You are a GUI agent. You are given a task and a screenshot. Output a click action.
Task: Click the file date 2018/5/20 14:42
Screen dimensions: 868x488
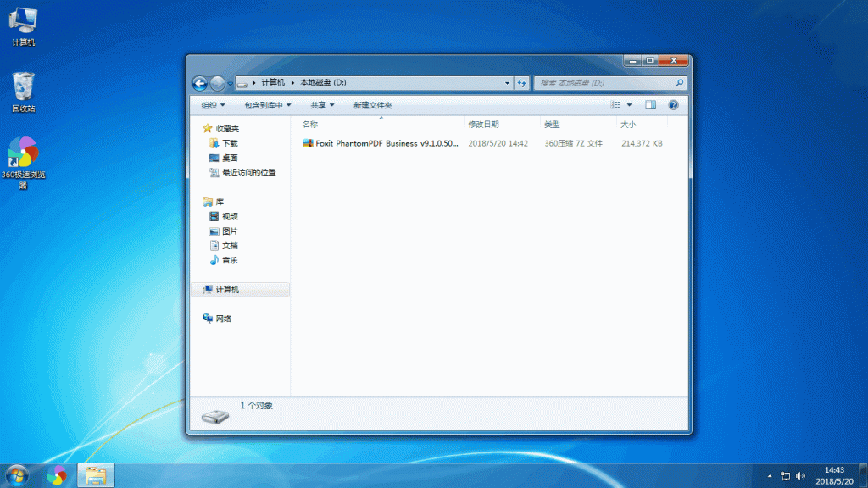tap(498, 143)
